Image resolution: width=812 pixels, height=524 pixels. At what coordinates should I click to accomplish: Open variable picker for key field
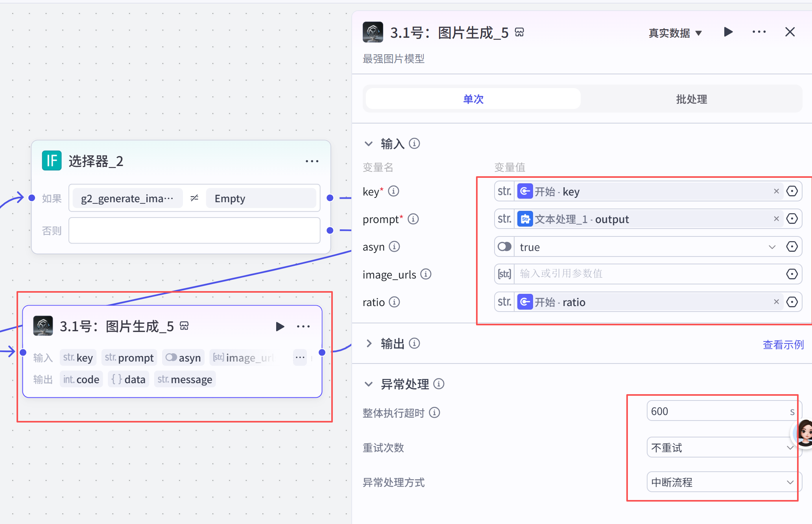[x=792, y=191]
